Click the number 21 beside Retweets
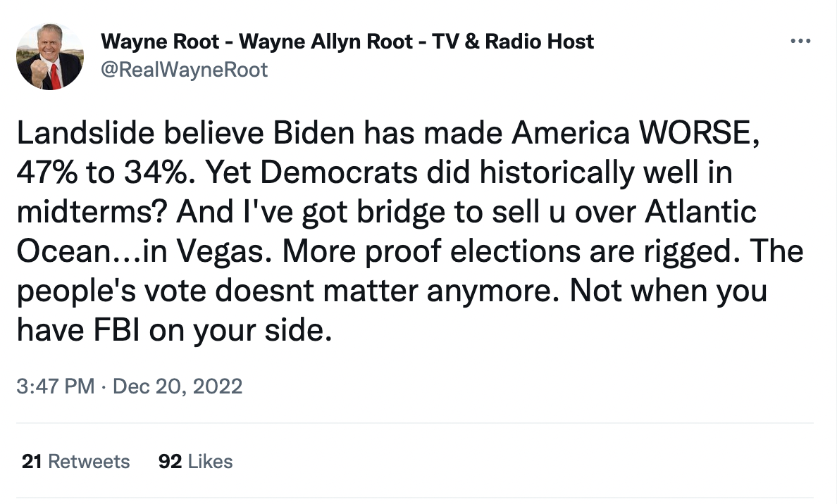 coord(31,462)
